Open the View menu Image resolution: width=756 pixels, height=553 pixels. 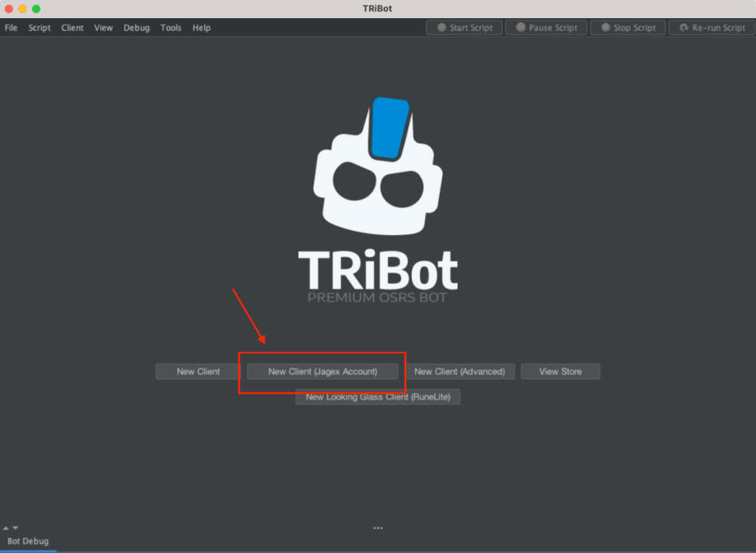103,27
